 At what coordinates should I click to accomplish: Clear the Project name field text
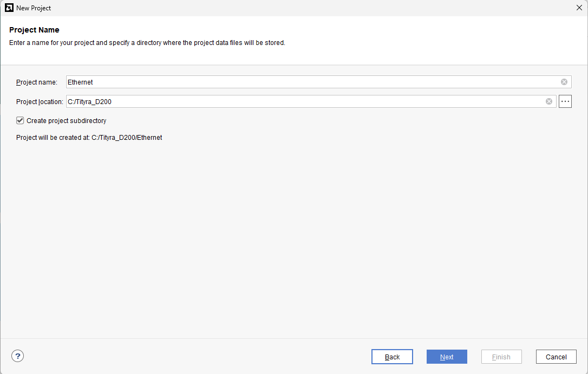(564, 82)
